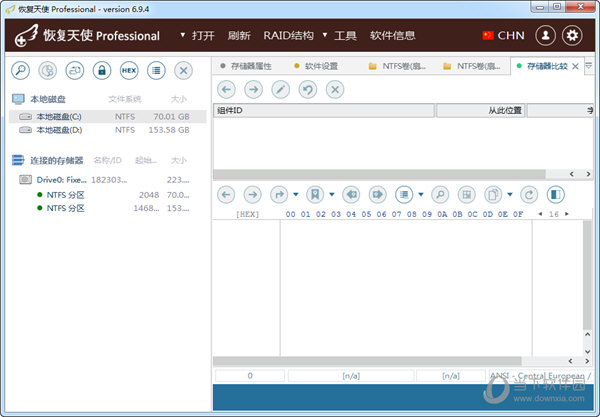The image size is (600, 417).
Task: Switch language via CHN flag
Action: point(504,36)
